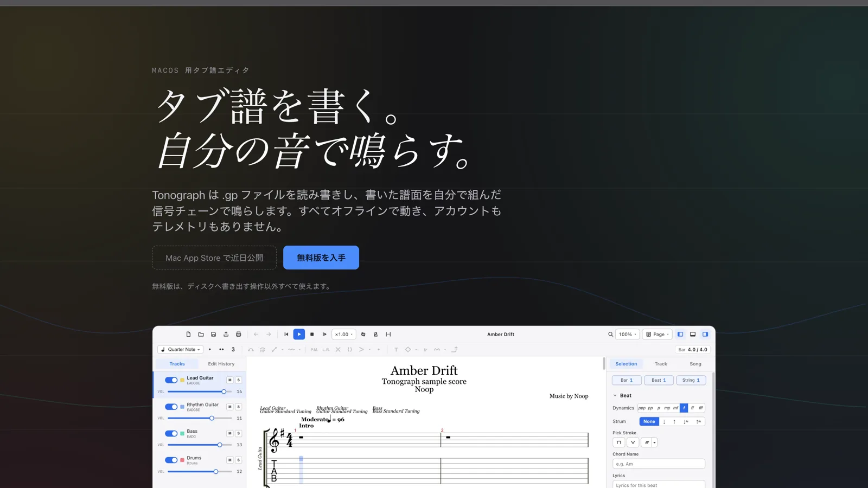Click the text T icon
This screenshot has width=868, height=488.
pyautogui.click(x=396, y=350)
